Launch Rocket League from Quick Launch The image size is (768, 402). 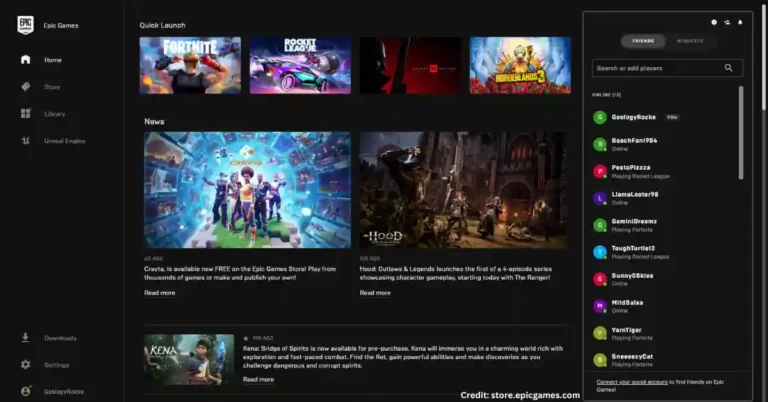300,65
